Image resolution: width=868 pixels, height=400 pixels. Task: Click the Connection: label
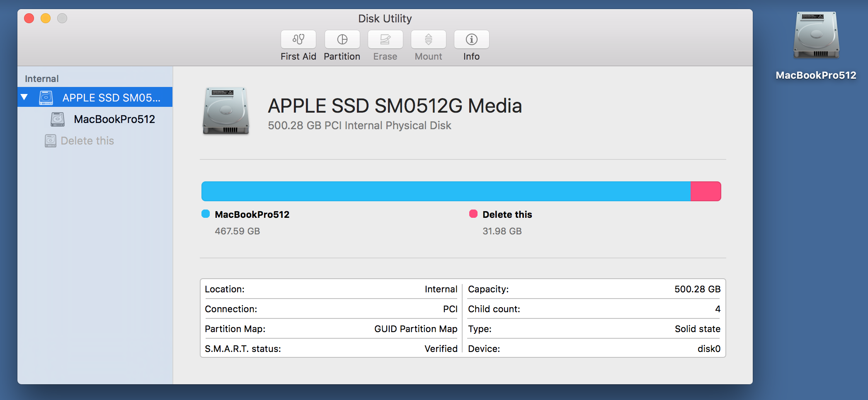coord(231,309)
